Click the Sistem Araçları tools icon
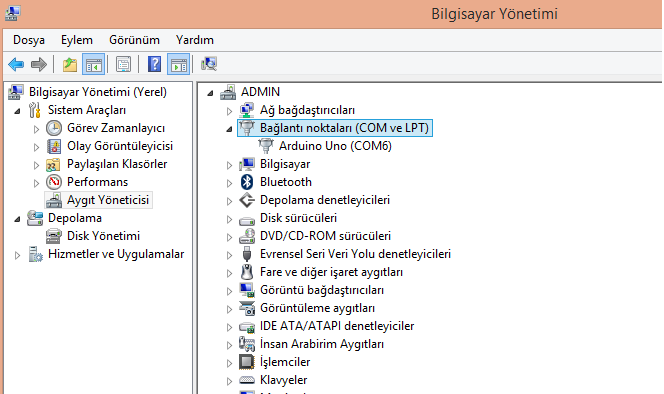Viewport: 664px width, 394px height. pos(35,110)
